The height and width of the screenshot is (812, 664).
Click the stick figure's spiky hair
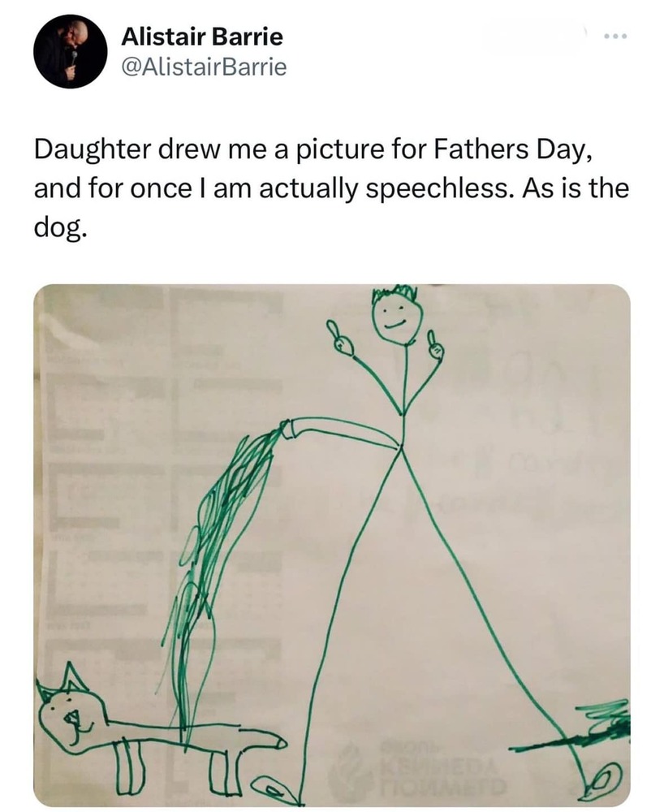395,293
